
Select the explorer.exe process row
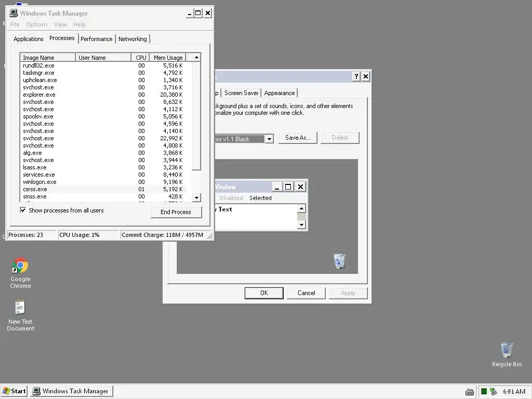103,95
